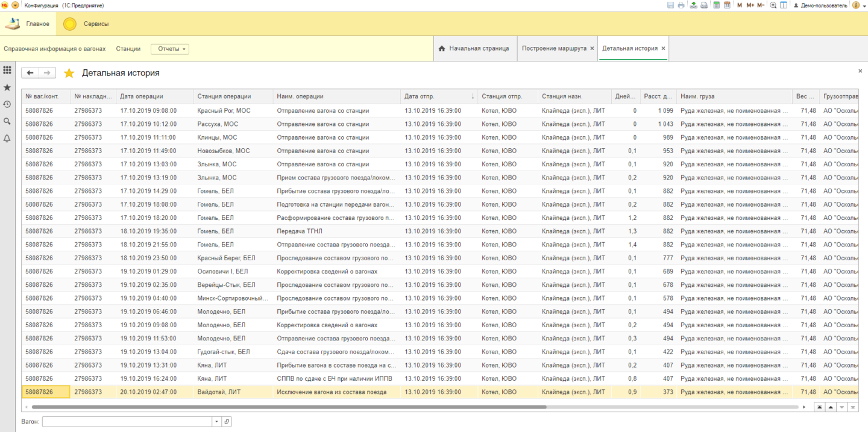Click the yellow info icon in title bar
Screen dimensions: 868x432
pyautogui.click(x=856, y=5)
